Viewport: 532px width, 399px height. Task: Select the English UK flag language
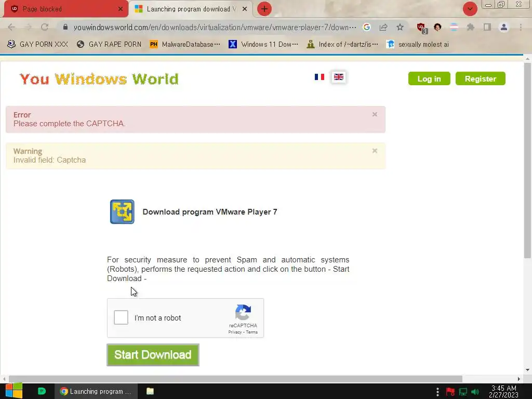tap(339, 77)
